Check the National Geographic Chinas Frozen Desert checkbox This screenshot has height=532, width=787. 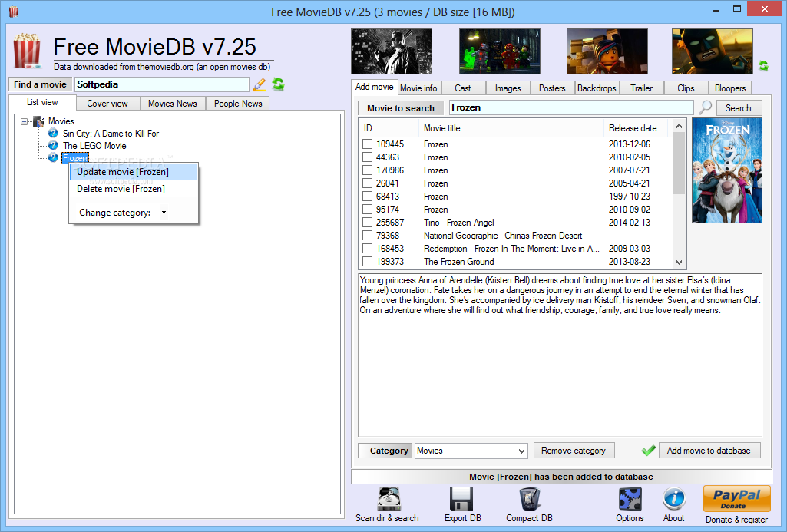click(368, 236)
